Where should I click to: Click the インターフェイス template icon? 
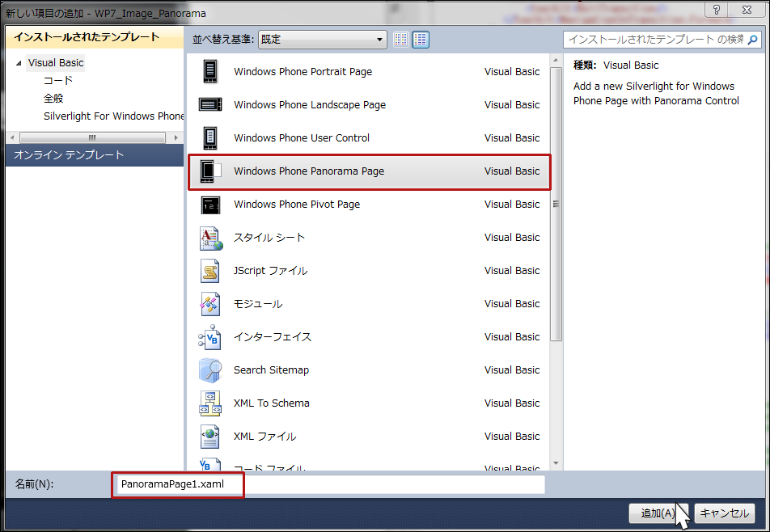pos(209,337)
